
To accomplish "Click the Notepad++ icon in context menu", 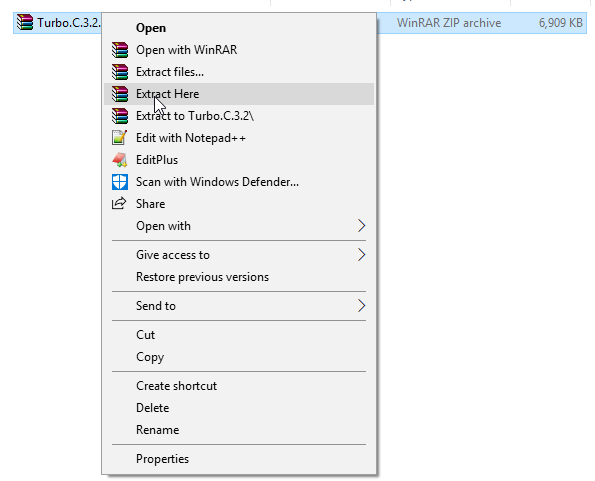I will tap(120, 137).
